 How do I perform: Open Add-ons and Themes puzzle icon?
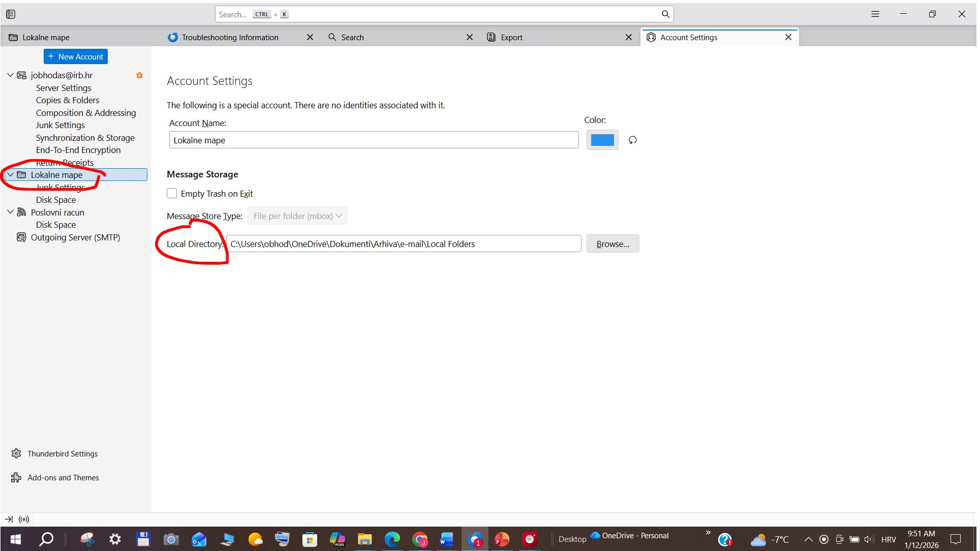[16, 477]
